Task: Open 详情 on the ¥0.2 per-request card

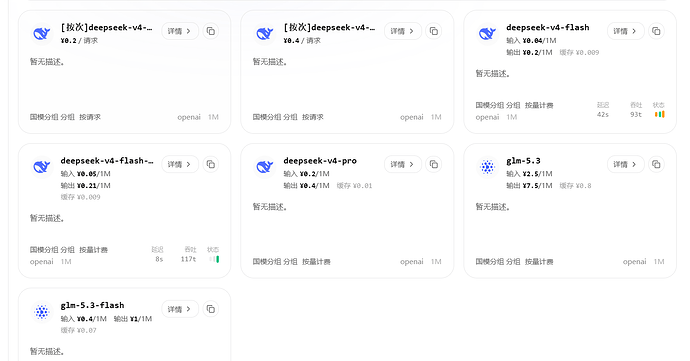Action: click(x=180, y=31)
